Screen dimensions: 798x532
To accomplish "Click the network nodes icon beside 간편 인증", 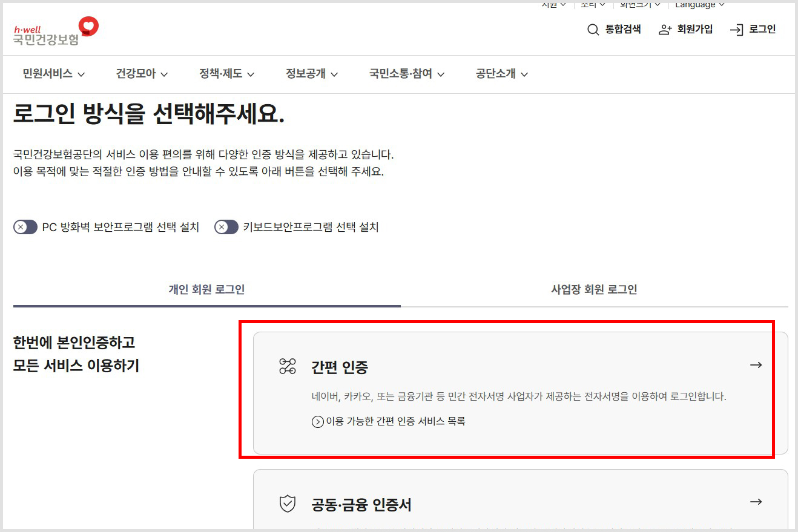I will [x=287, y=365].
